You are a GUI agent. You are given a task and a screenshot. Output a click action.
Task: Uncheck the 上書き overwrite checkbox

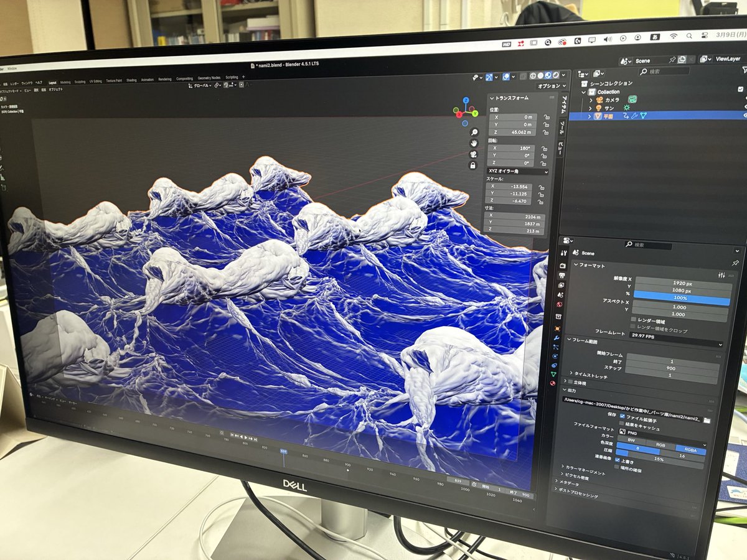618,460
